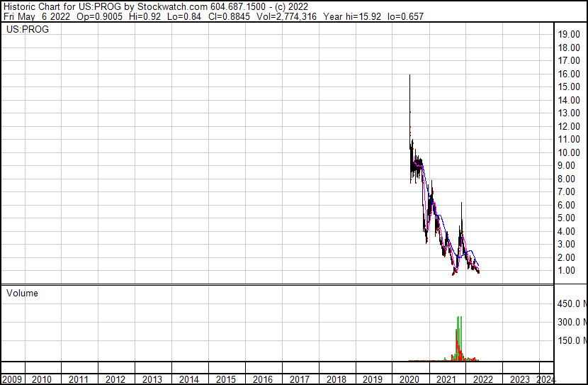
Task: Click the Volume panel label
Action: (22, 293)
